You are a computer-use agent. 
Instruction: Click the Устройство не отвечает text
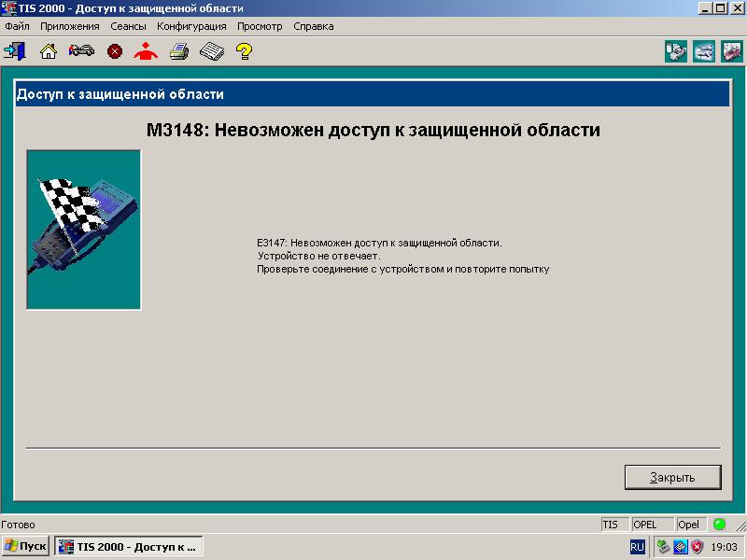click(318, 256)
